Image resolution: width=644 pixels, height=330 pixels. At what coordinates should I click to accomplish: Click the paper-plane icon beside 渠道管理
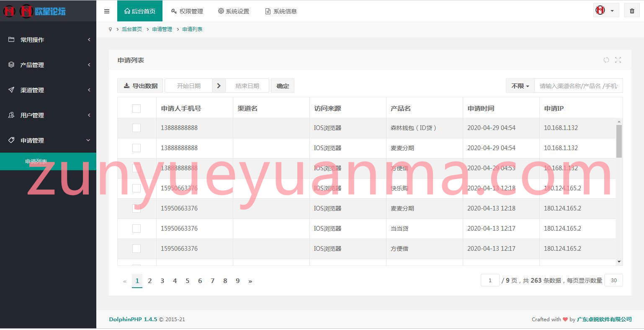[11, 90]
